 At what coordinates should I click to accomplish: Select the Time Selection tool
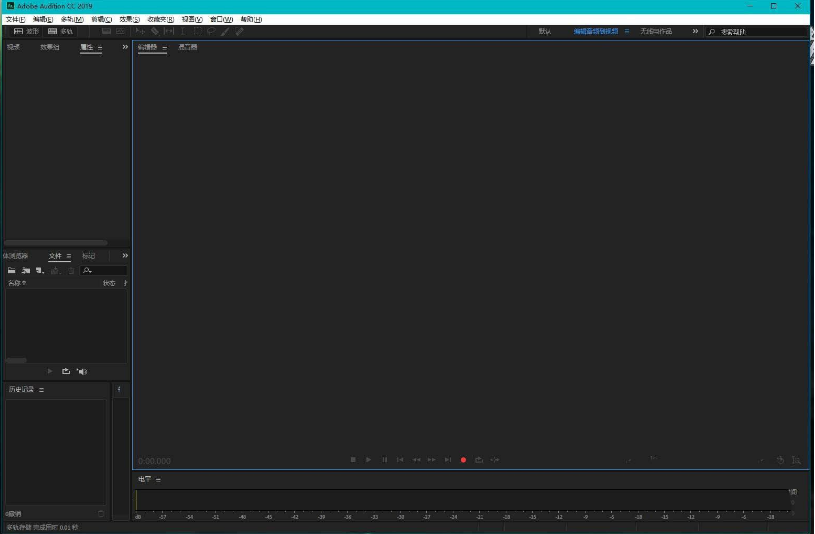(x=182, y=32)
